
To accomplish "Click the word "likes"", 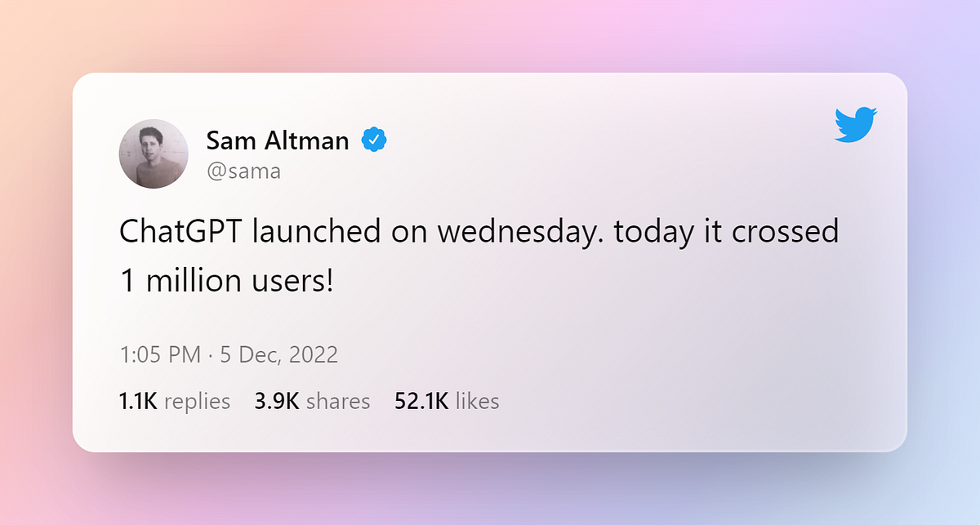I will (x=478, y=401).
